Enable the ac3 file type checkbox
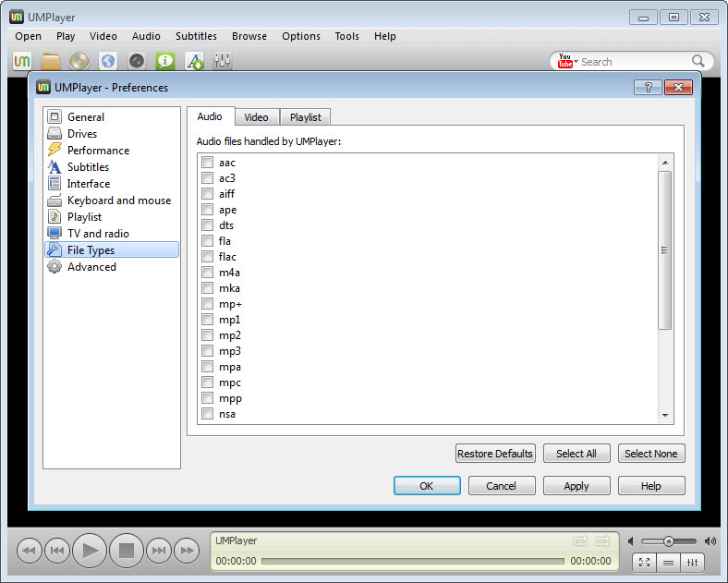Screen dimensions: 728x583 [208, 178]
